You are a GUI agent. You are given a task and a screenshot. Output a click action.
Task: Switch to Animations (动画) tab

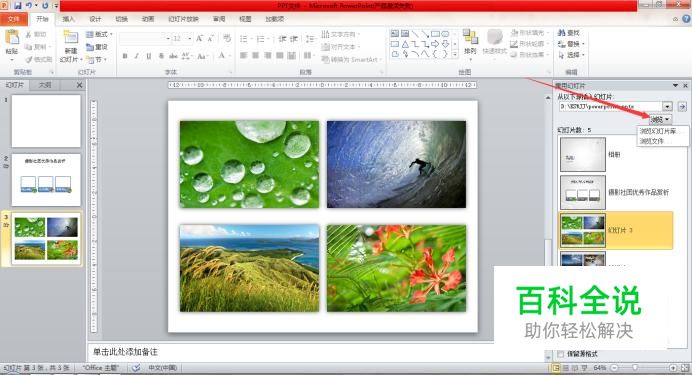pyautogui.click(x=148, y=19)
